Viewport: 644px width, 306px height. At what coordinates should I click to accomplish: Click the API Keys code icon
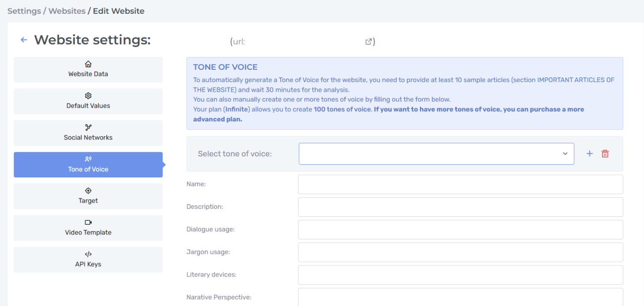[x=88, y=254]
